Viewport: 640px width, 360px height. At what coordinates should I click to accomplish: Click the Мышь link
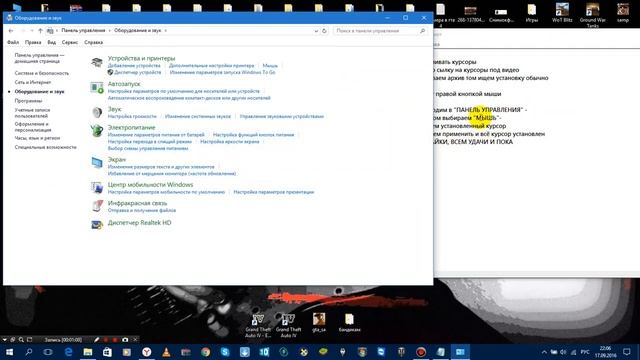(270, 66)
